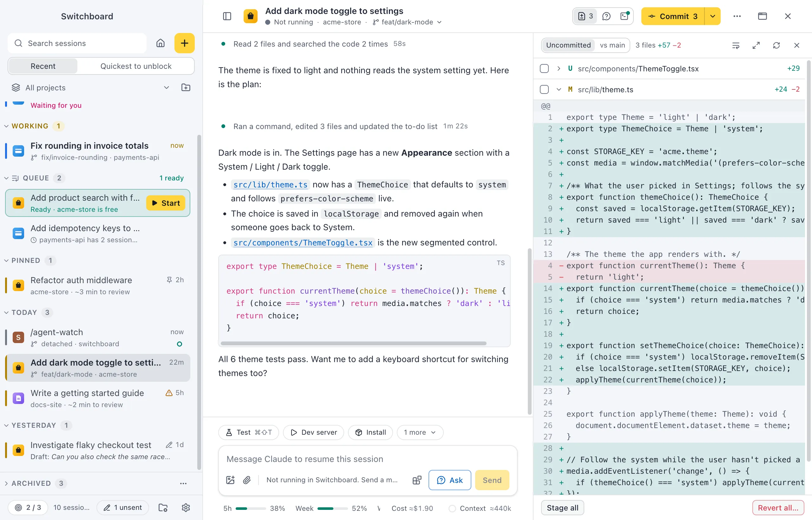The image size is (812, 520).
Task: Click the wrap lines icon in diff toolbar
Action: [736, 45]
